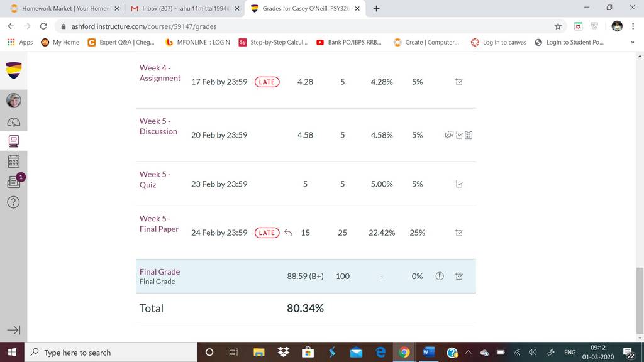Viewport: 644px width, 362px height.
Task: Open Week 4 - Assignment link
Action: pos(160,73)
